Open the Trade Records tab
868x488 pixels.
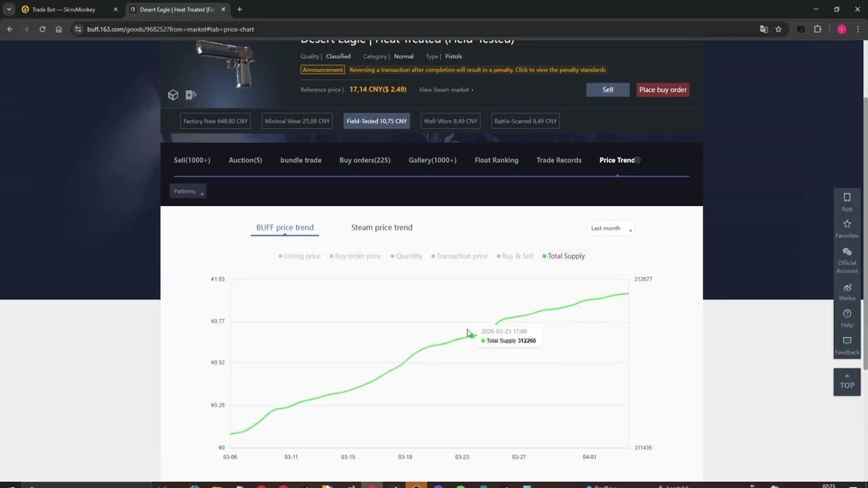[x=559, y=160]
